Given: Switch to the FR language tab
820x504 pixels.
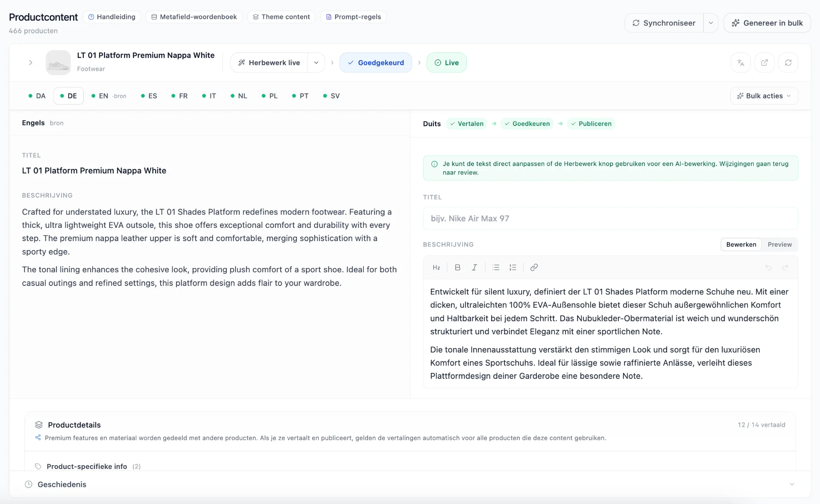Looking at the screenshot, I should click(179, 96).
